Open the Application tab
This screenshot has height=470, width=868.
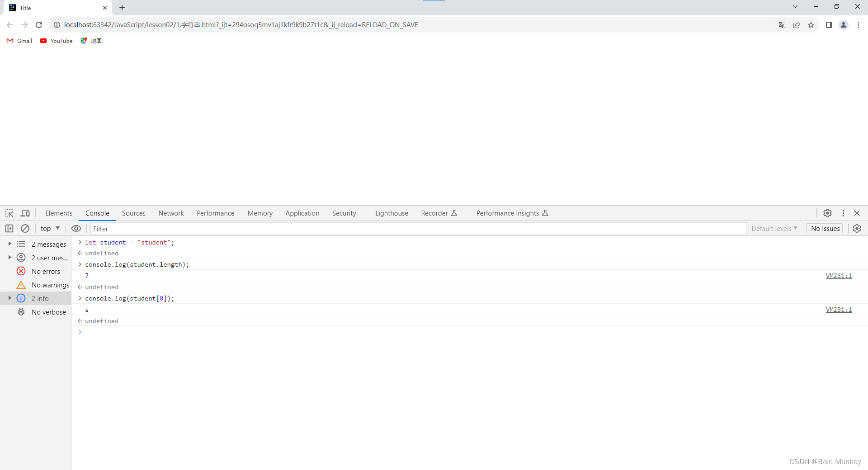(x=302, y=213)
